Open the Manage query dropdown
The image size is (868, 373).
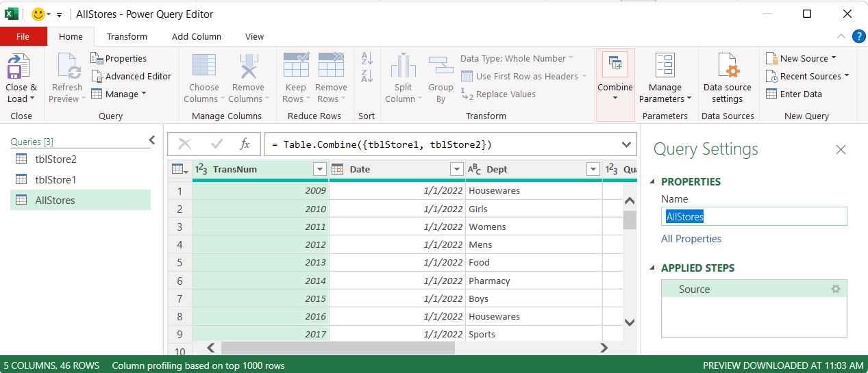(x=119, y=94)
